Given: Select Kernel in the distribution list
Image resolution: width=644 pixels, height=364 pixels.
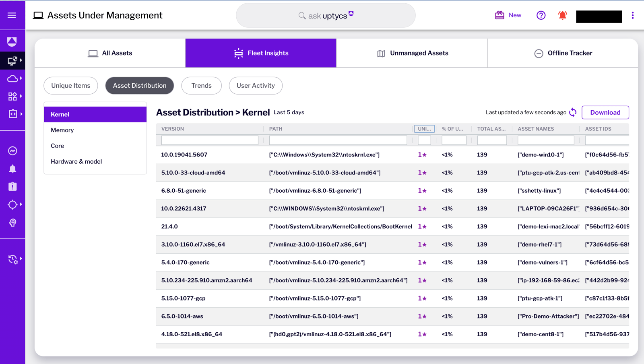Looking at the screenshot, I should [x=95, y=115].
